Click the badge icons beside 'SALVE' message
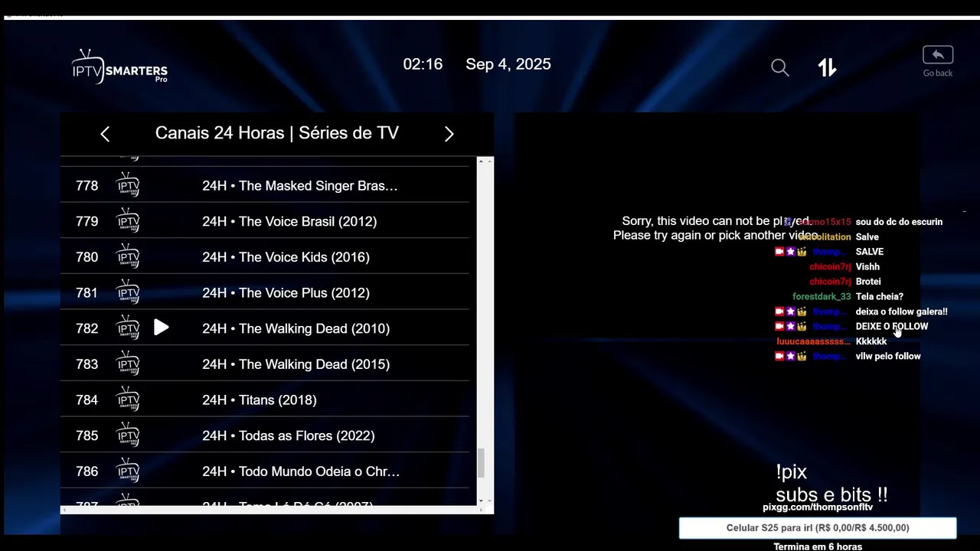 (x=790, y=252)
